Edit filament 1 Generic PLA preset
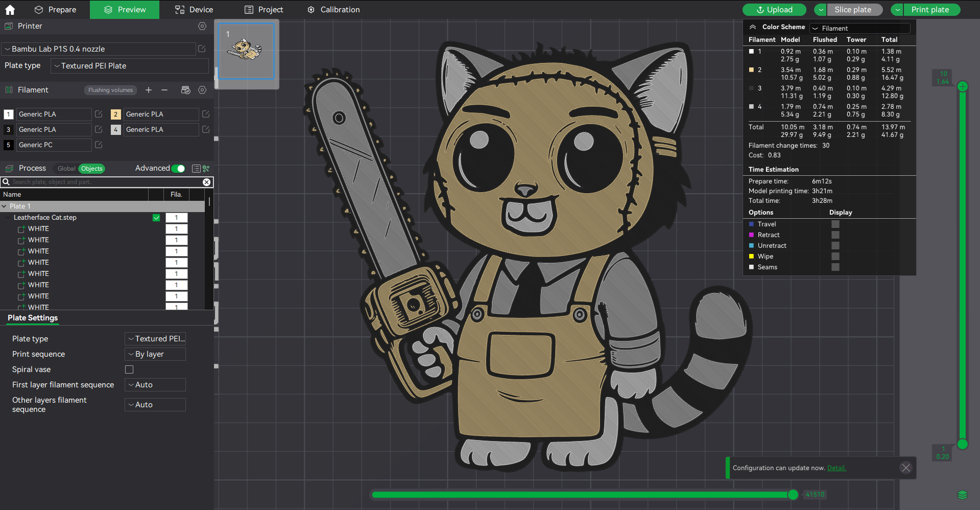Screen dimensions: 980x510 (x=99, y=114)
